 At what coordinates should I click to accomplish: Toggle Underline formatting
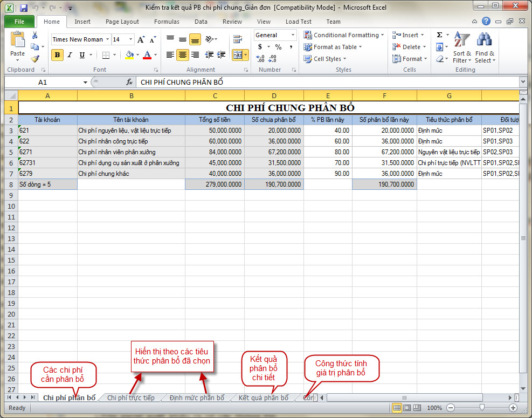coord(82,55)
